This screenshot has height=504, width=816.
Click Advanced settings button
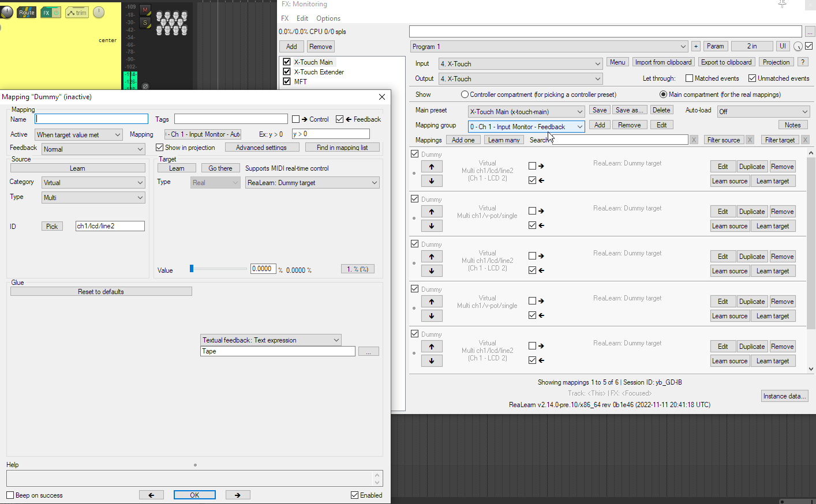(261, 148)
